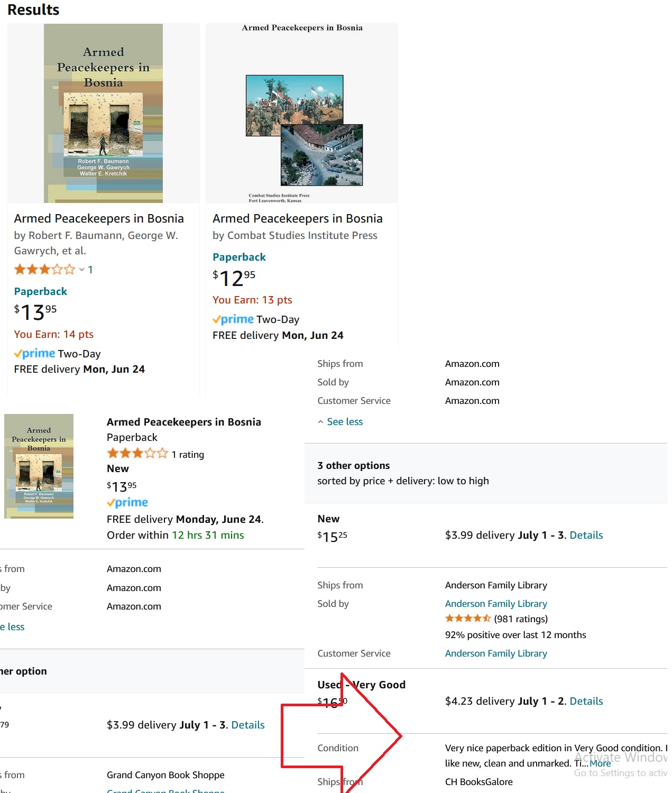
Task: Select Paperback format of $13.95 book
Action: click(41, 291)
